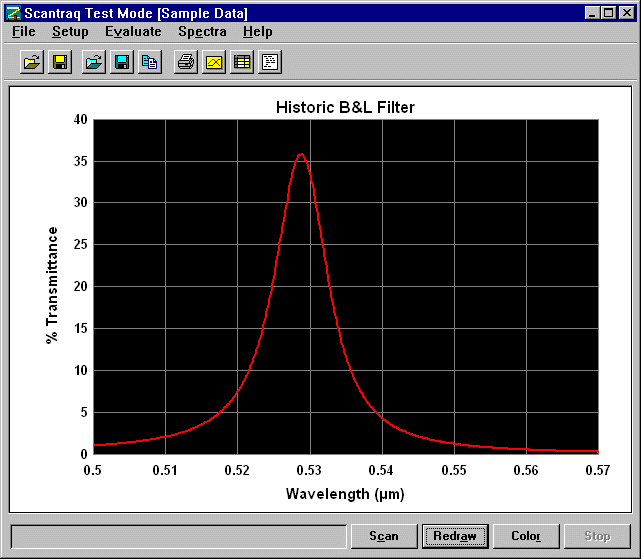This screenshot has height=559, width=641.
Task: Click the yellow open-folder toolbar icon
Action: tap(32, 62)
